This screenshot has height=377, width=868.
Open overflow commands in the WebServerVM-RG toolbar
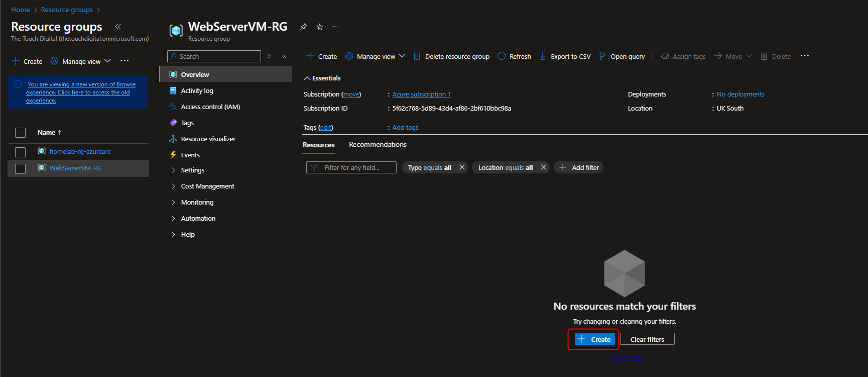pos(805,56)
